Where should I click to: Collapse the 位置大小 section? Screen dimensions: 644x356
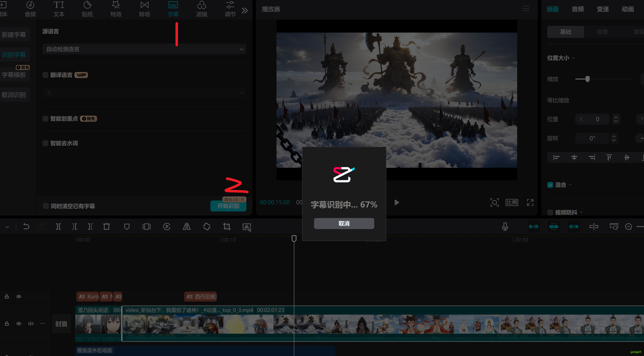[x=573, y=58]
